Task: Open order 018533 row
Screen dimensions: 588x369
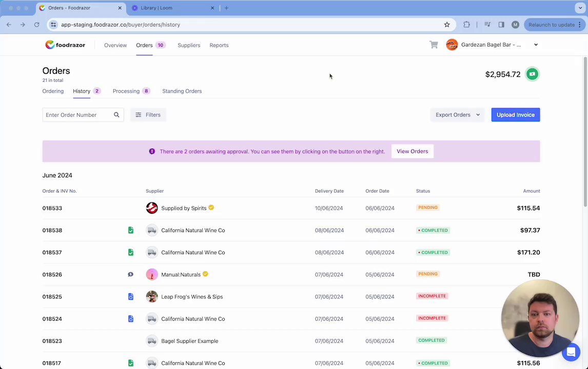Action: point(291,208)
